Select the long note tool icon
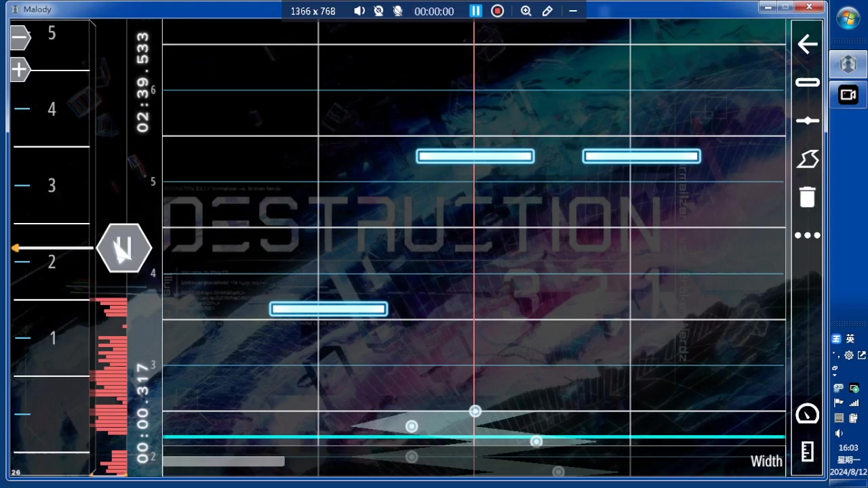Image resolution: width=868 pixels, height=488 pixels. [807, 83]
